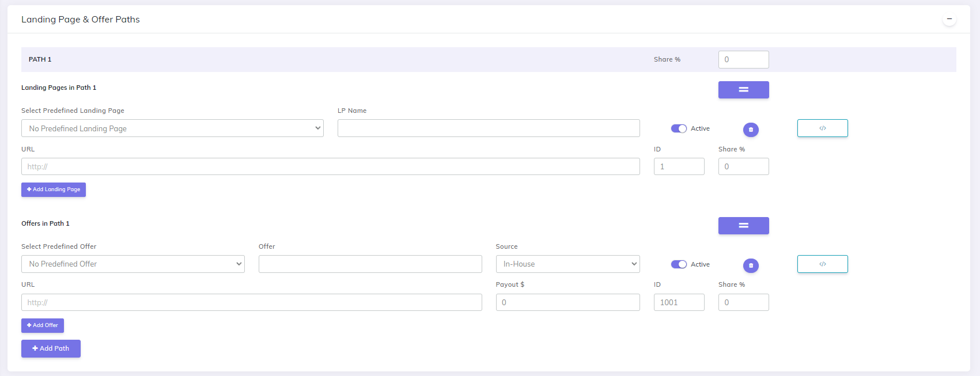Screen dimensions: 980x376
Task: Delete the offer with trash icon
Action: coord(751,265)
